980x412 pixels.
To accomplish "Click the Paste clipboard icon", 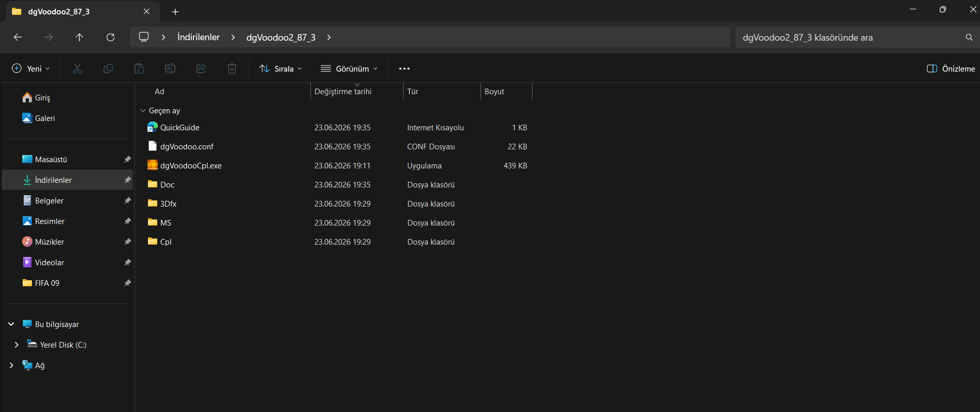I will click(x=139, y=68).
